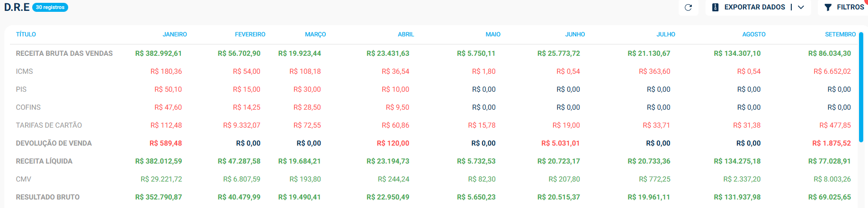Expand the Exportar Dados dropdown arrow
The width and height of the screenshot is (868, 208).
pyautogui.click(x=801, y=8)
